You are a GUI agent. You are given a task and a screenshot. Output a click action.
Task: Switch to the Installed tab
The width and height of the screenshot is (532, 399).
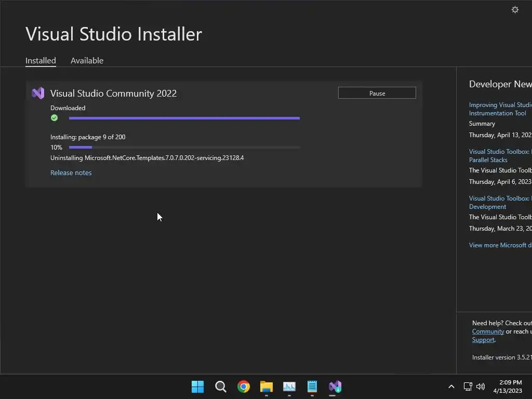[x=41, y=60]
